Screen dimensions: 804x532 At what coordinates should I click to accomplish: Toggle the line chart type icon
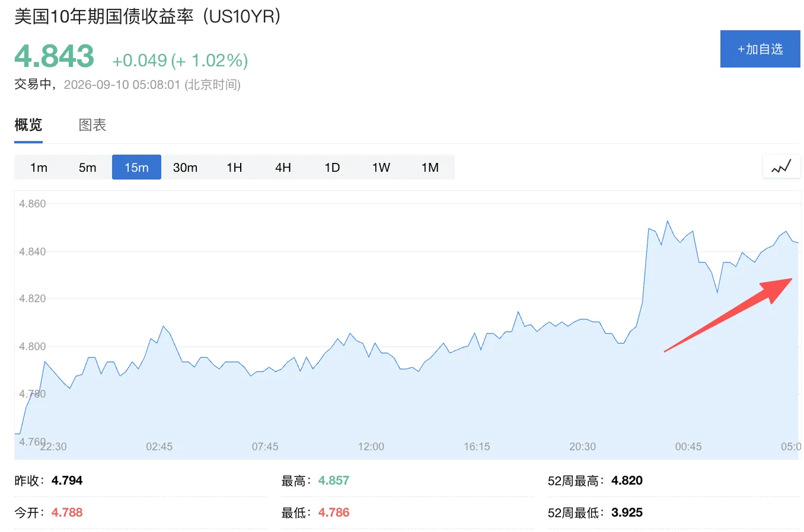coord(781,167)
